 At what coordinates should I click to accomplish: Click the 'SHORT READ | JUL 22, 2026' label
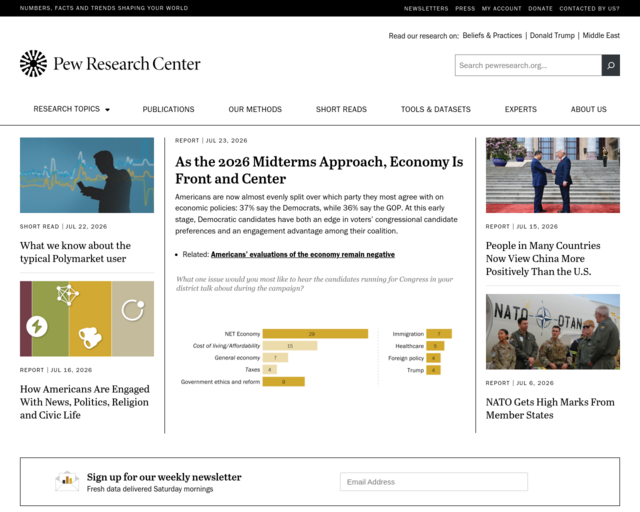click(x=63, y=227)
